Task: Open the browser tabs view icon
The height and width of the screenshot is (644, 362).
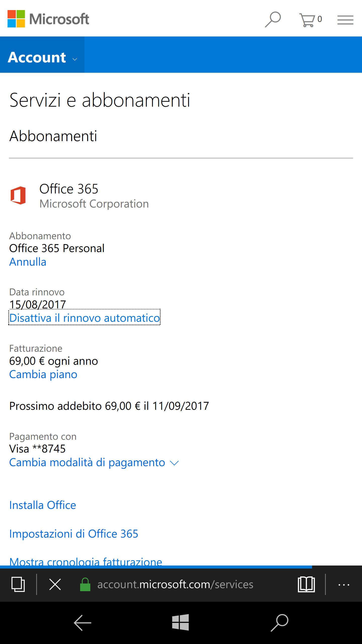Action: tap(18, 584)
